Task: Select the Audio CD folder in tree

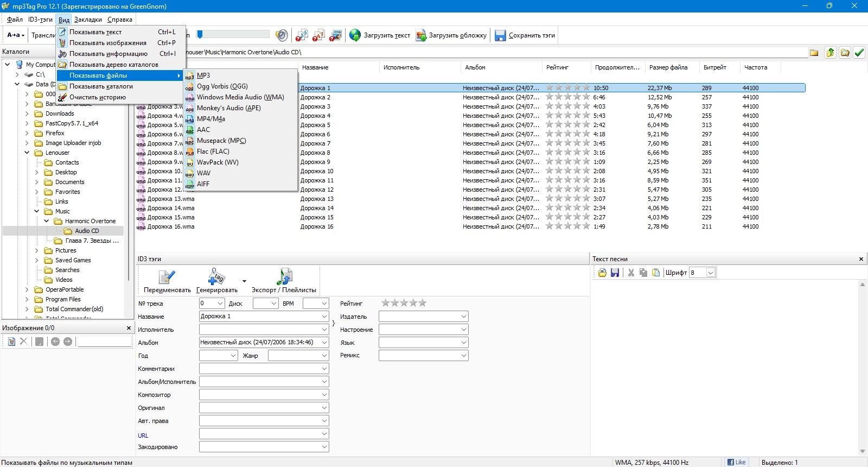Action: click(87, 231)
